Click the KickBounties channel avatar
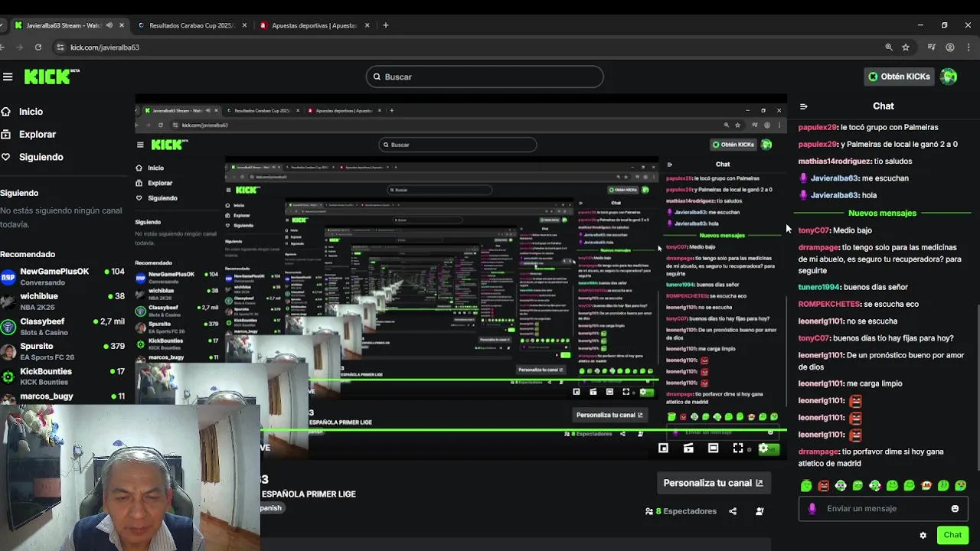This screenshot has width=980, height=551. pyautogui.click(x=8, y=377)
